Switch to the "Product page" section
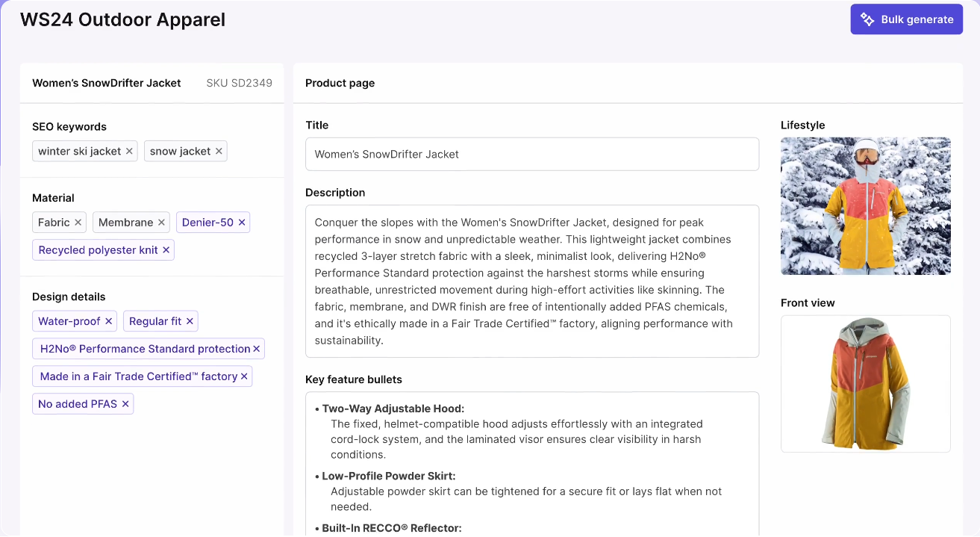Viewport: 980px width, 537px height. tap(340, 83)
